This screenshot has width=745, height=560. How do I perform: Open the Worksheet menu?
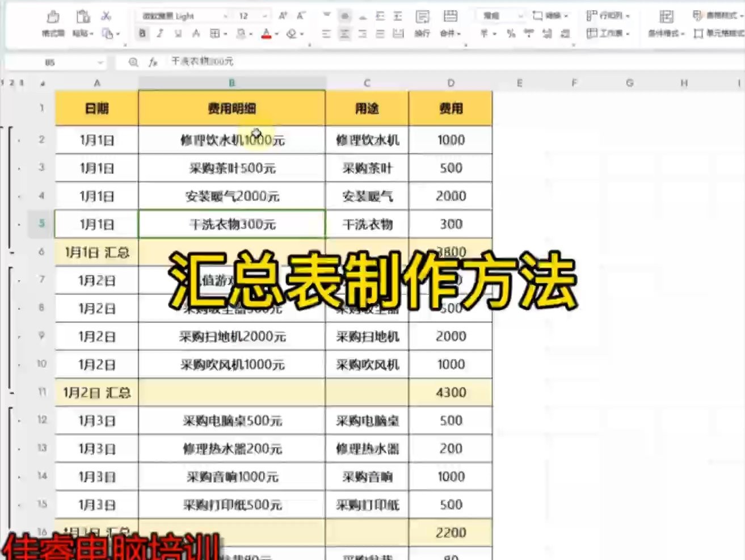608,33
